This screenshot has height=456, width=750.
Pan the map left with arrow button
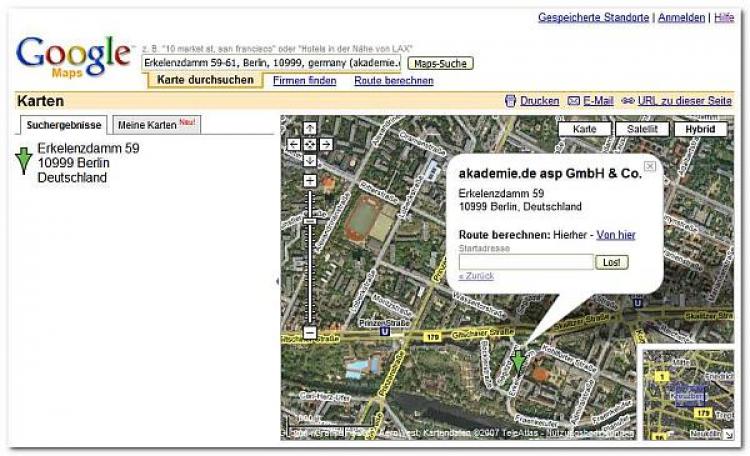click(294, 144)
